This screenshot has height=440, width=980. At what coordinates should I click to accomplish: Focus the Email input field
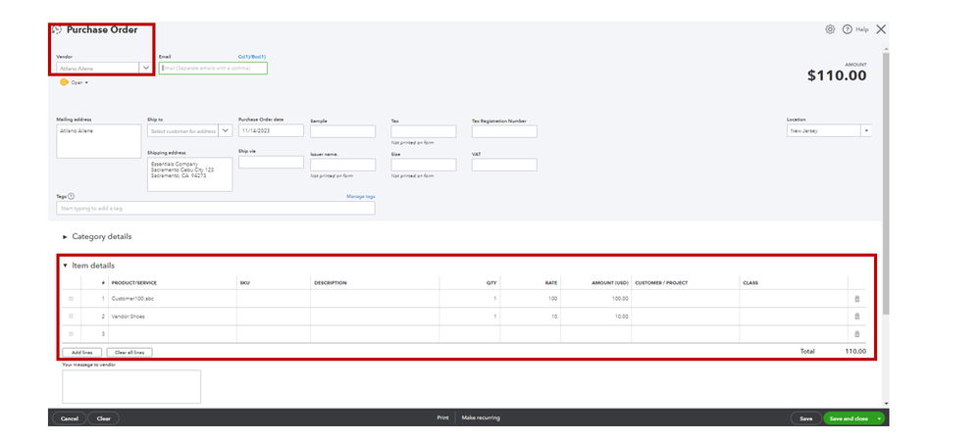[x=213, y=68]
